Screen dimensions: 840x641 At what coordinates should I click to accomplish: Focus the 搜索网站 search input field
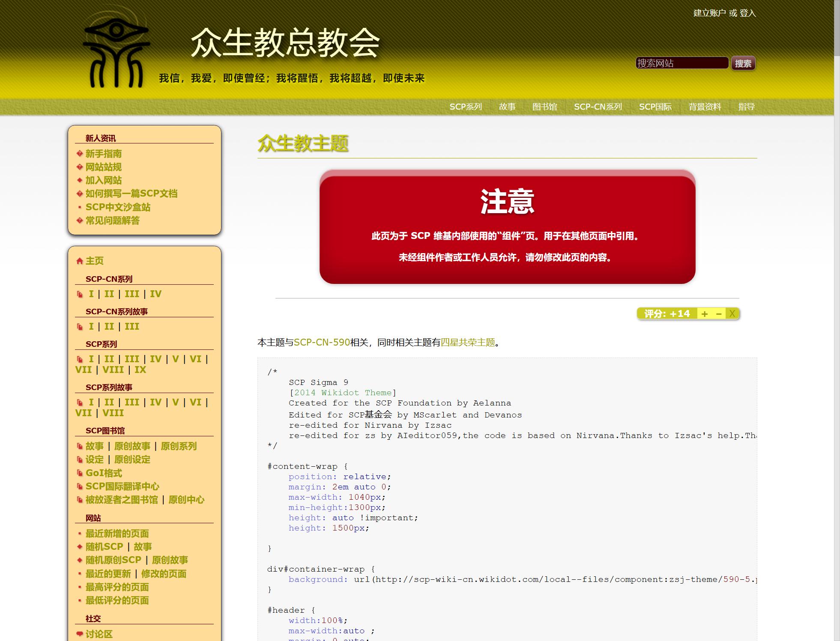(x=682, y=63)
